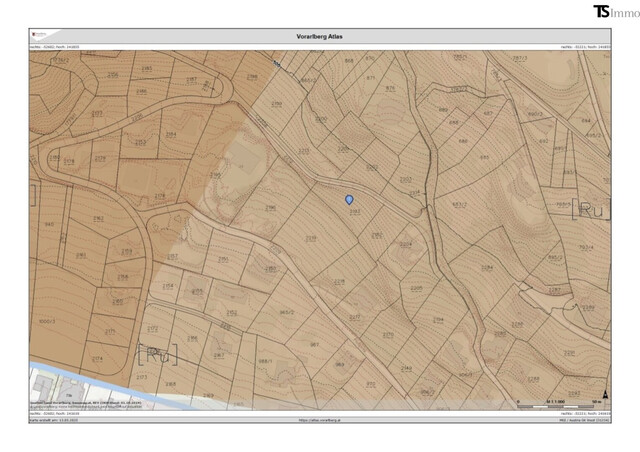Image resolution: width=640 pixels, height=452 pixels.
Task: Select parcel number 2202
Action: (404, 179)
